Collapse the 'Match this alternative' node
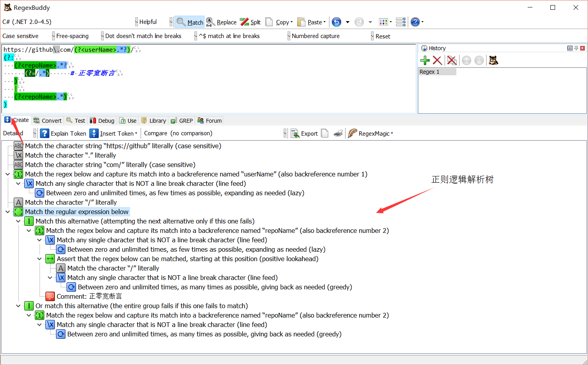Image resolution: width=588 pixels, height=365 pixels. pos(18,221)
